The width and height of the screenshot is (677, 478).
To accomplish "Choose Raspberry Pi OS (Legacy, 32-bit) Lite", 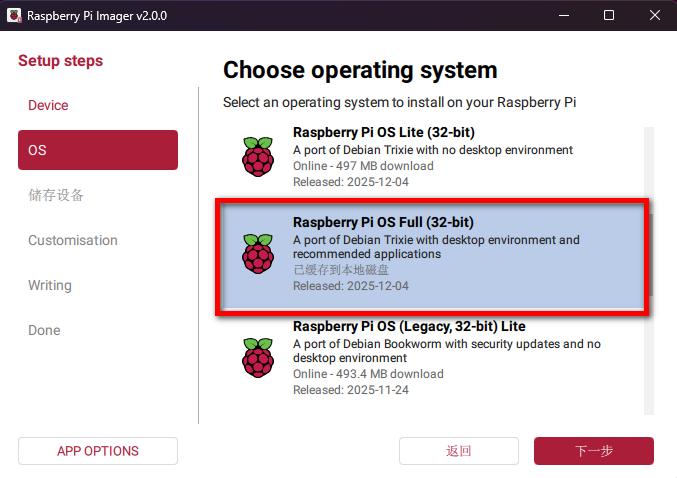I will click(433, 358).
